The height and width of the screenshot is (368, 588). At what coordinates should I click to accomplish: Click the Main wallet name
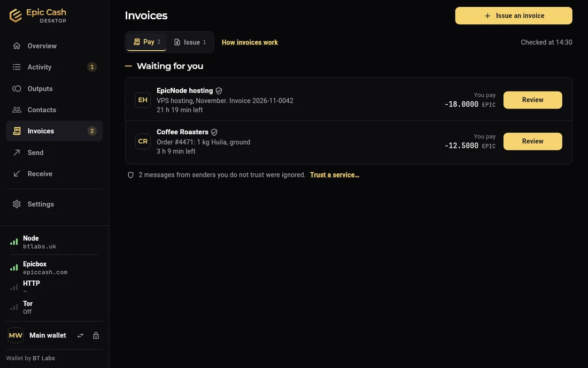tap(48, 335)
